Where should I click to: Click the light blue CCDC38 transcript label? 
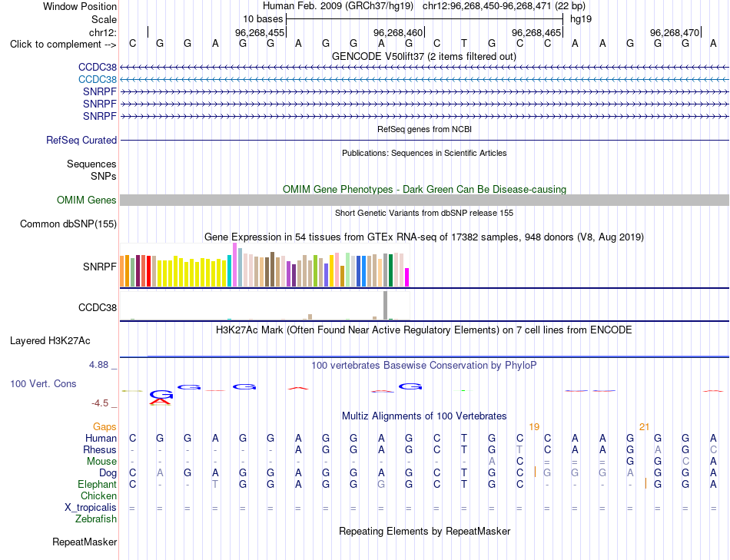point(98,80)
